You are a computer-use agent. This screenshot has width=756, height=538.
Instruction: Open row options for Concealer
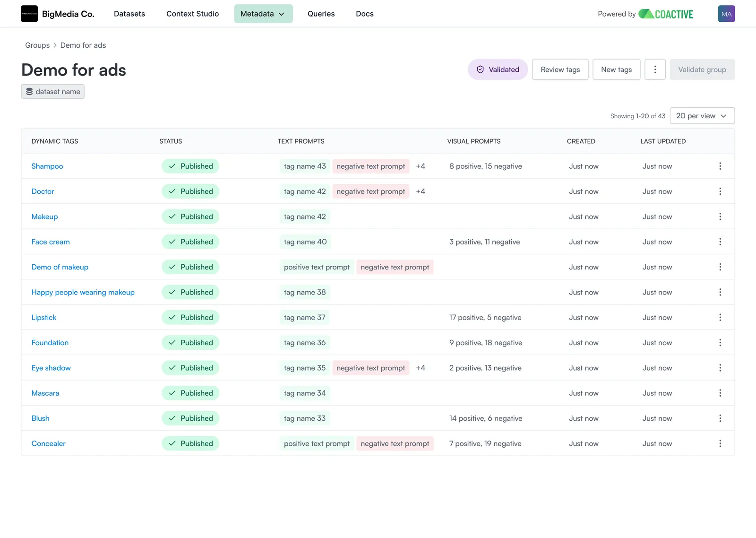(720, 443)
